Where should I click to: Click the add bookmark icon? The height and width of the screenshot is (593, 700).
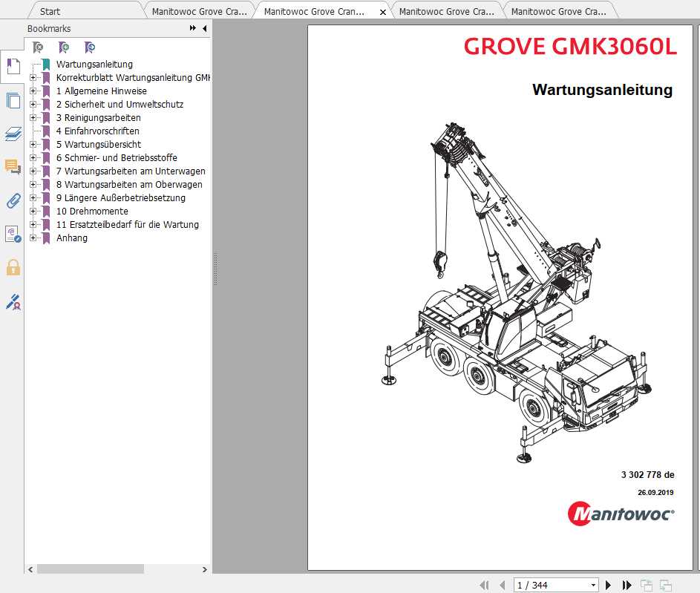(x=63, y=46)
